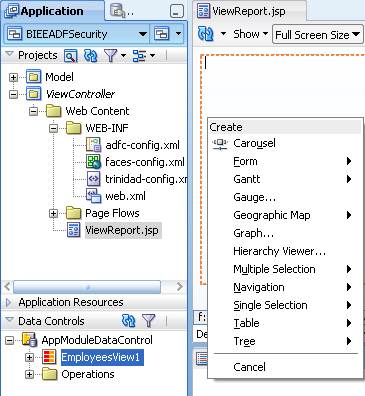Open the editor refresh dropdown arrow

click(223, 33)
